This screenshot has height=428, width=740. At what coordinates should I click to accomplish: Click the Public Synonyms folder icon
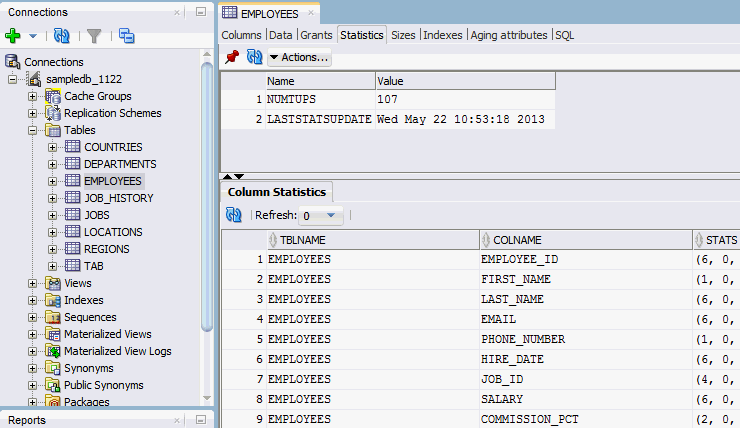(53, 385)
